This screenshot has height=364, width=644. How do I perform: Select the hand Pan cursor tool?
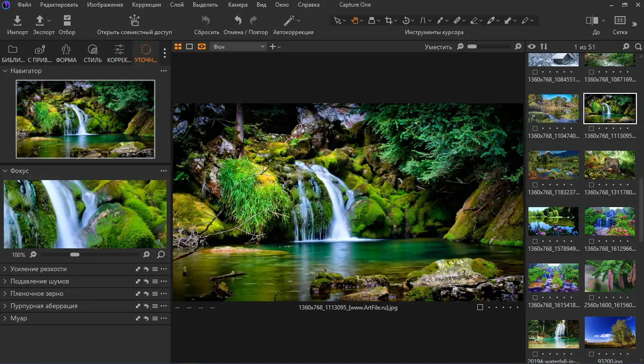click(355, 20)
